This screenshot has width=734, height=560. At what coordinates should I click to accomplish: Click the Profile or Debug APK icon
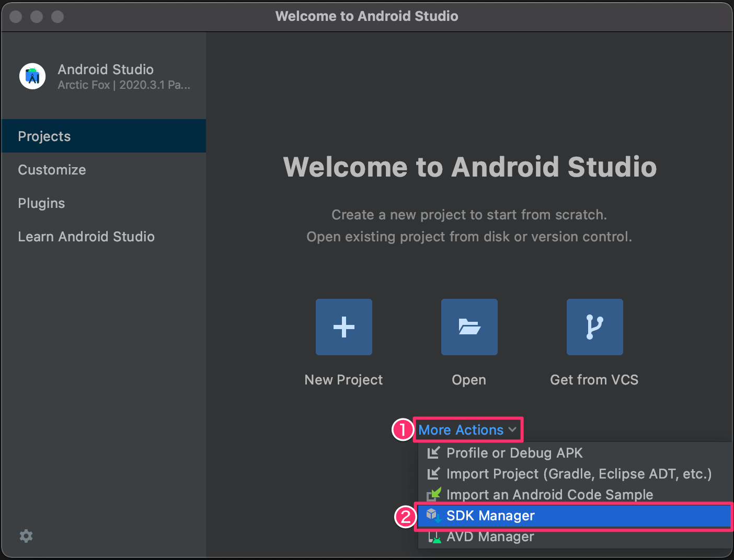coord(434,453)
